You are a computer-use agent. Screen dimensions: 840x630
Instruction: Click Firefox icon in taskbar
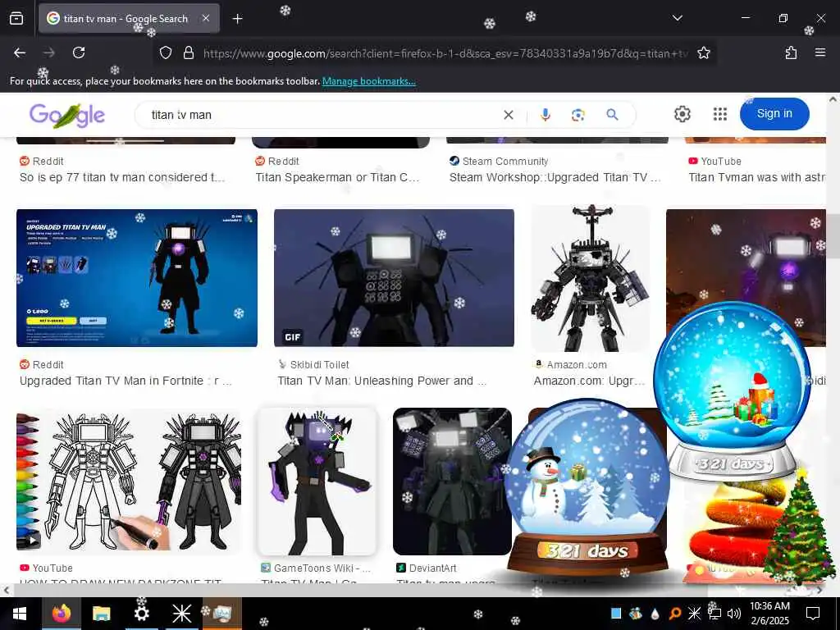click(x=61, y=614)
